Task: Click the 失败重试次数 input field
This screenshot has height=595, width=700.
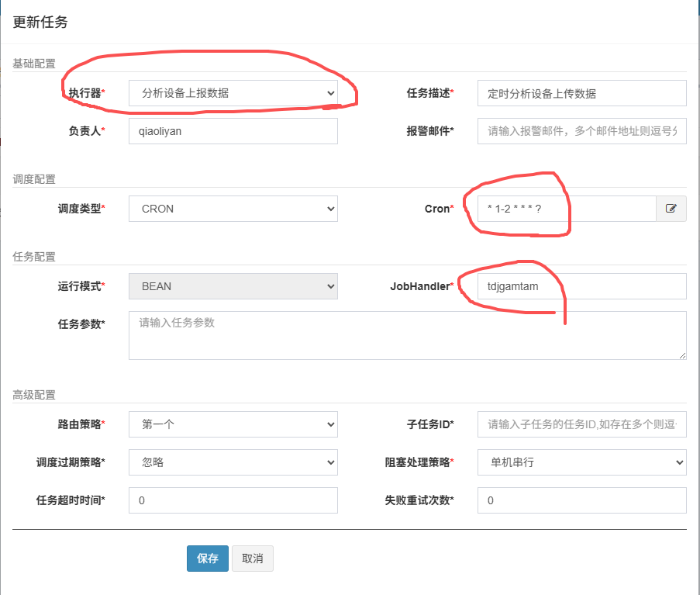Action: [581, 500]
